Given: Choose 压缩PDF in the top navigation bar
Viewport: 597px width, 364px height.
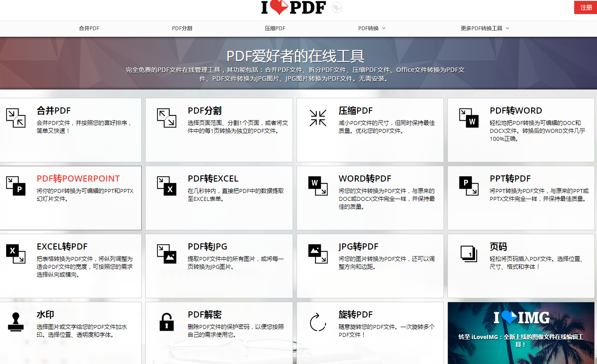Looking at the screenshot, I should [275, 29].
